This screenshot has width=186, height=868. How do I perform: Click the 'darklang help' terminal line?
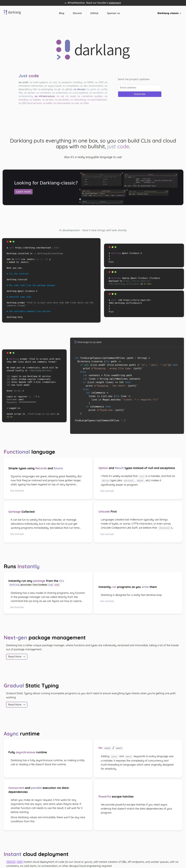tap(14, 317)
